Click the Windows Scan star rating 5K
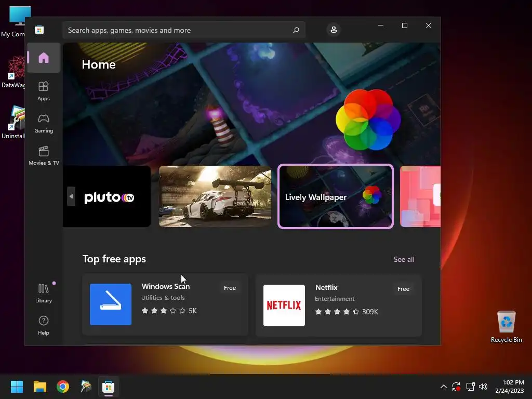 pos(169,311)
